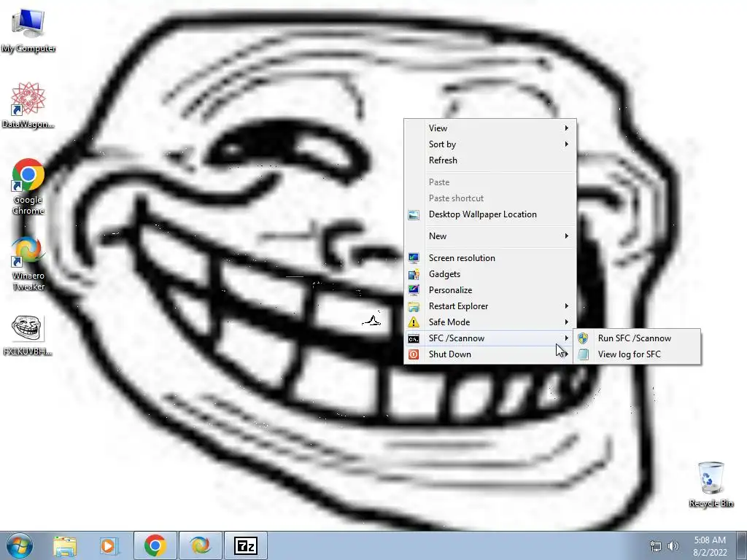Image resolution: width=747 pixels, height=560 pixels.
Task: Select View log for SFC
Action: [x=637, y=355]
